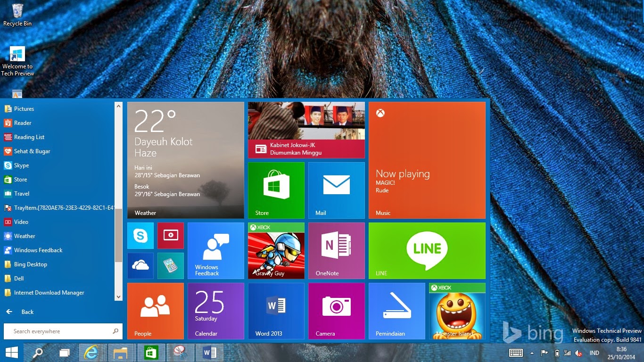
Task: Open the Camera app tile
Action: (x=336, y=311)
